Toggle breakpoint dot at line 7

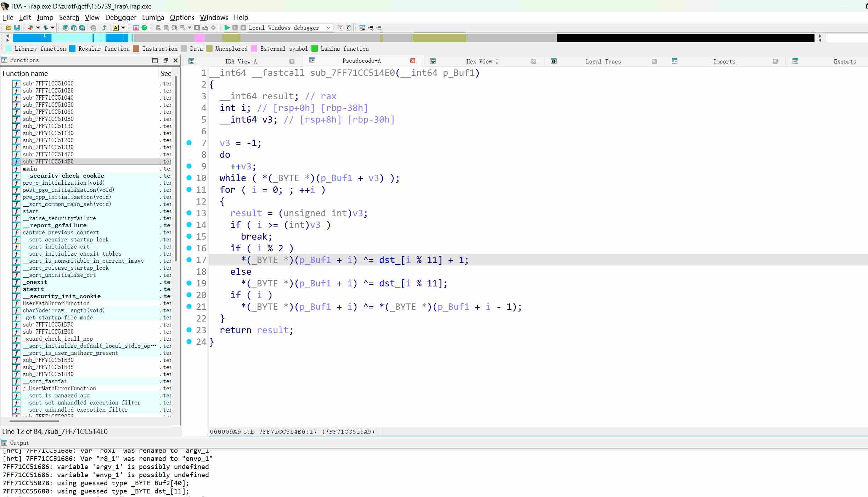[x=189, y=143]
